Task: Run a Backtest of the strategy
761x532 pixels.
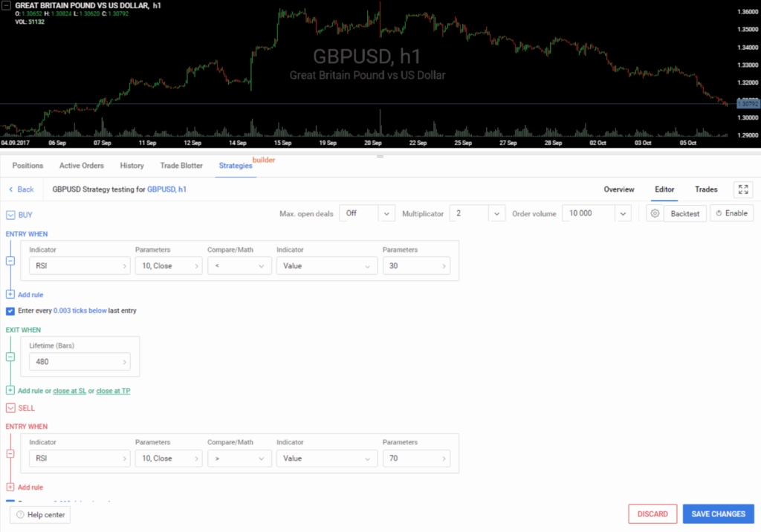Action: click(684, 213)
